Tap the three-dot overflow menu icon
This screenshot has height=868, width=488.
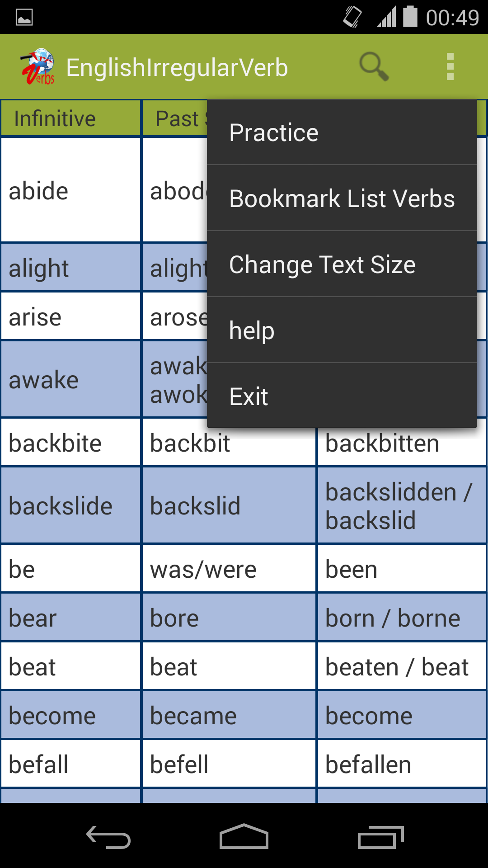[x=450, y=66]
